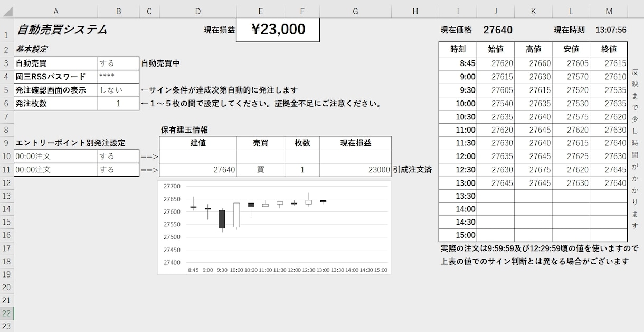The width and height of the screenshot is (644, 332).
Task: Select the 10:30 low value 27575
Action: click(x=571, y=117)
